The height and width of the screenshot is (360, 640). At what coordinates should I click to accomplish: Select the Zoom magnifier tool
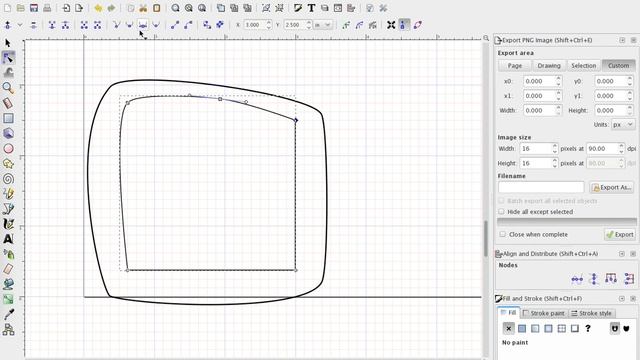click(x=8, y=88)
